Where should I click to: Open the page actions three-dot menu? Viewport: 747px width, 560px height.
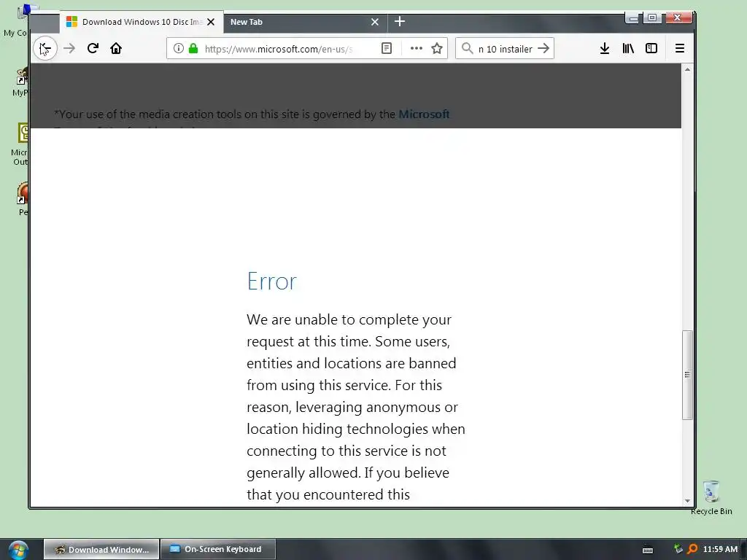417,49
